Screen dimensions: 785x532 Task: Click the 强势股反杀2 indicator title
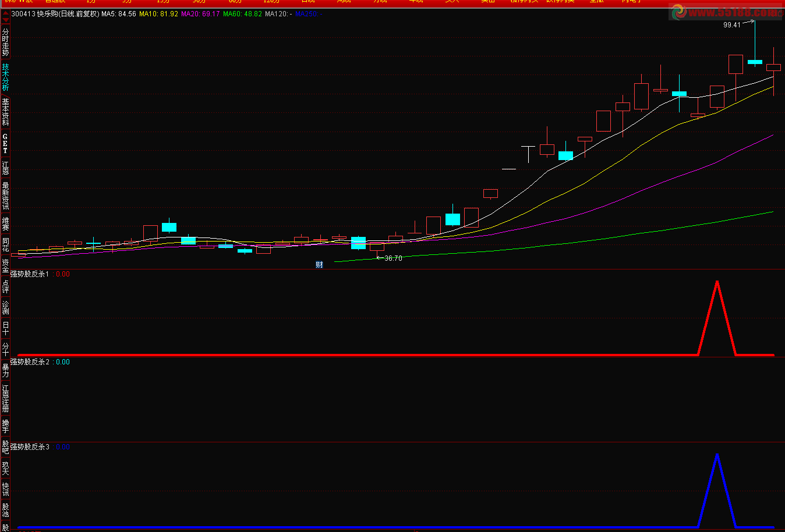pos(30,362)
